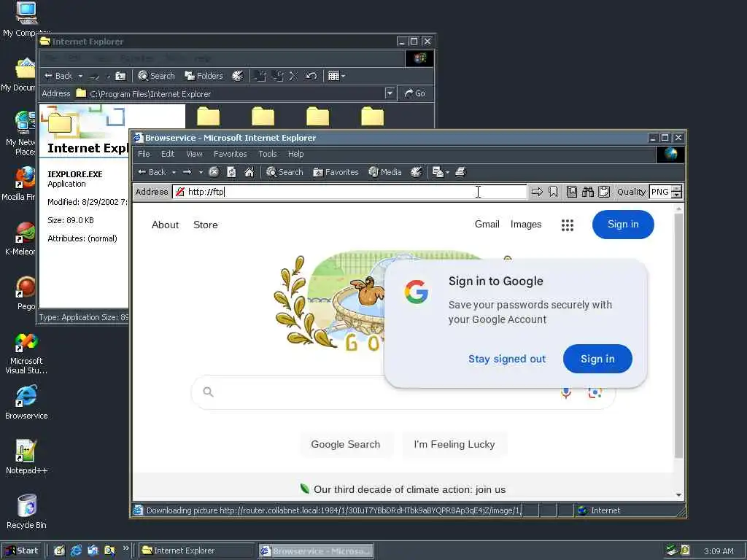Click Go button in Explorer window
This screenshot has width=747, height=560.
pyautogui.click(x=415, y=93)
